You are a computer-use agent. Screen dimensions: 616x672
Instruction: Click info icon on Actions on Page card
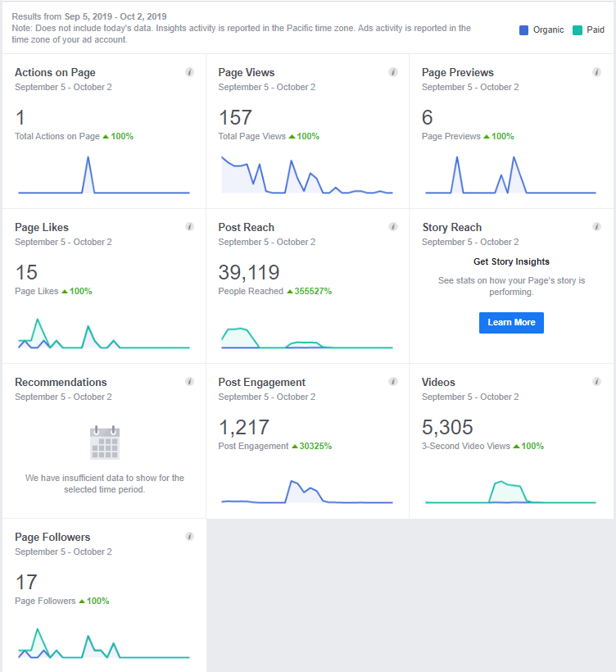coord(189,72)
